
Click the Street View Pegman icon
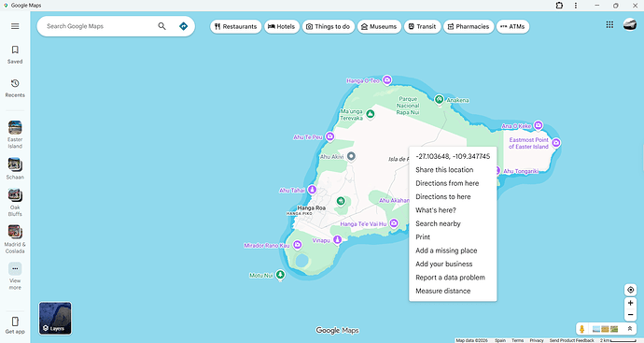tap(582, 329)
